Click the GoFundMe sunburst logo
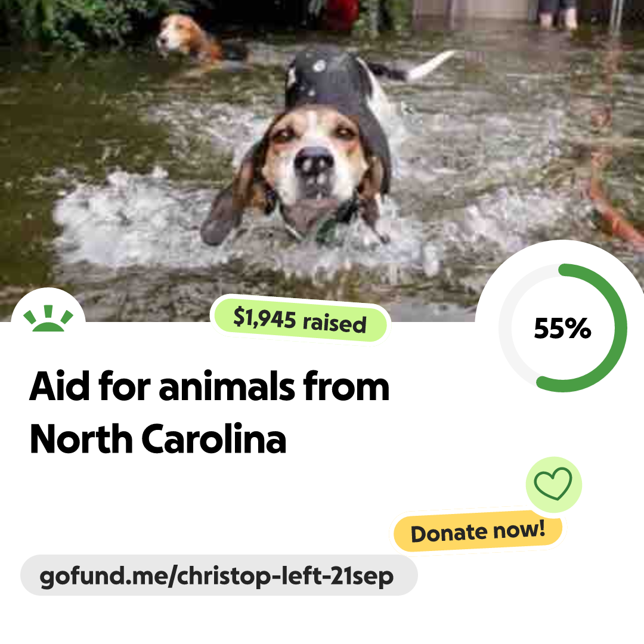 [x=48, y=318]
